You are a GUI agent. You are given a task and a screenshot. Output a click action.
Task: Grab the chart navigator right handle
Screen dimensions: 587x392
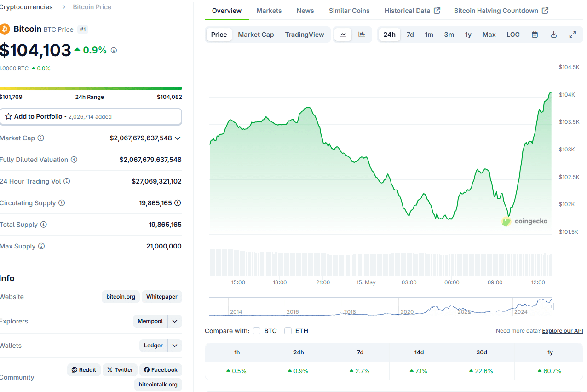click(x=552, y=306)
